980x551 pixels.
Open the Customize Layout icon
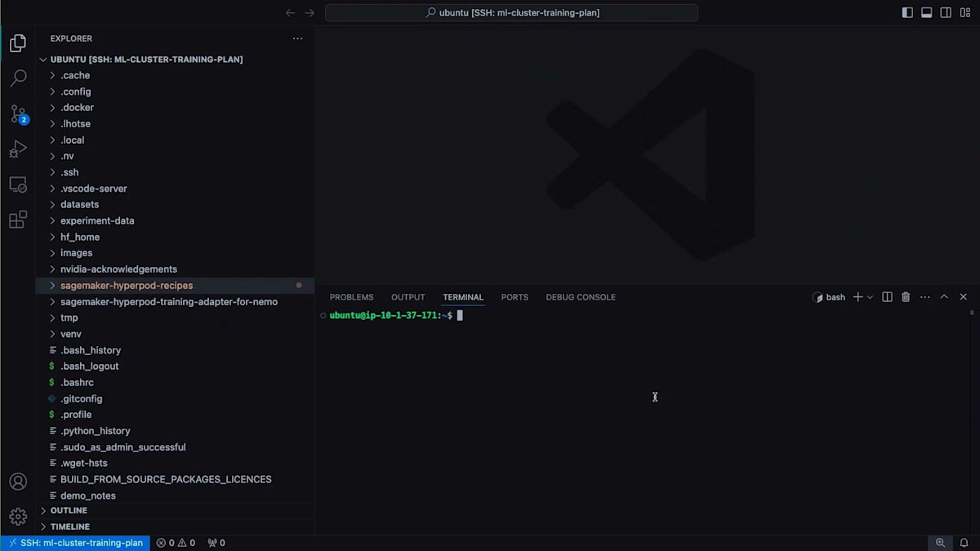point(965,12)
